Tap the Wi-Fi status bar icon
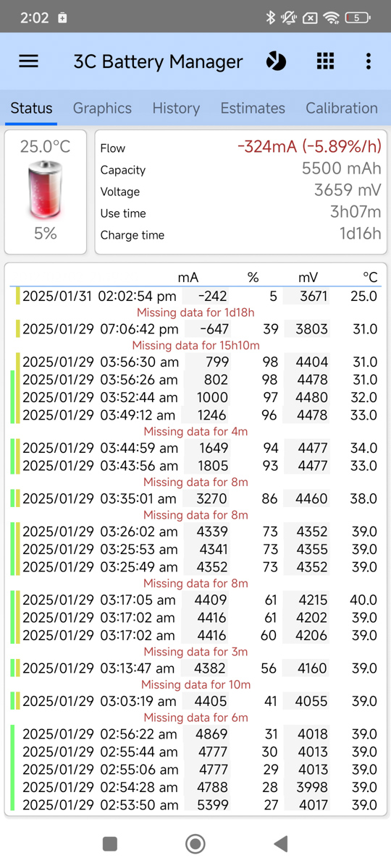 (x=332, y=17)
